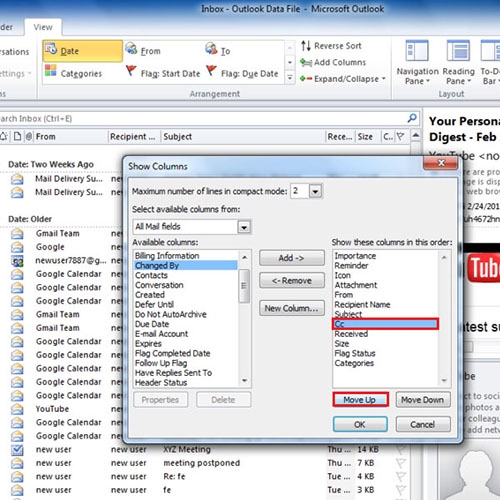Select Due Date in available columns
Screen dimensions: 500x500
pos(186,324)
